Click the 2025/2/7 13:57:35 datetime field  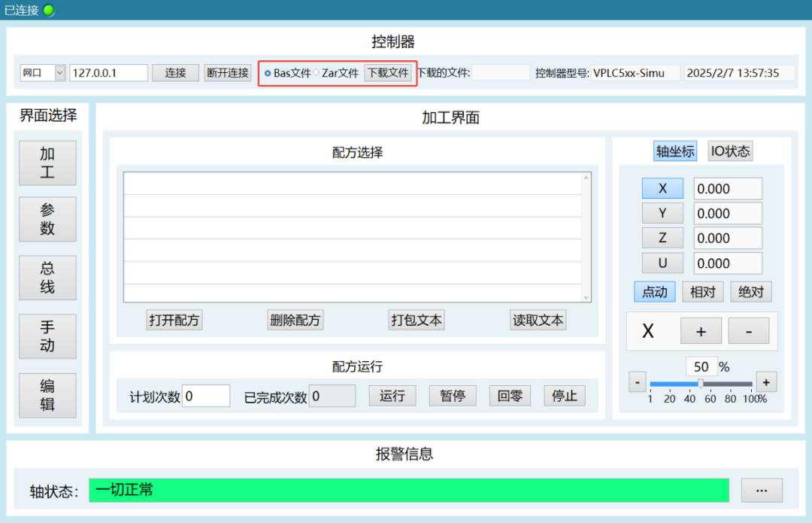click(x=740, y=73)
